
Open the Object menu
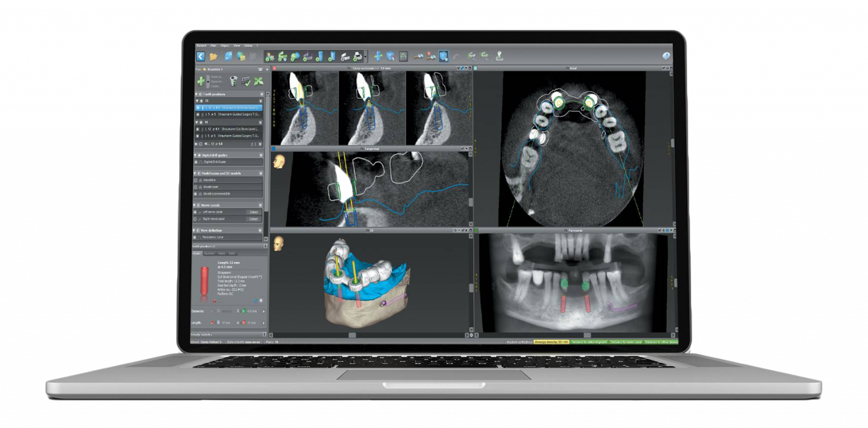225,46
